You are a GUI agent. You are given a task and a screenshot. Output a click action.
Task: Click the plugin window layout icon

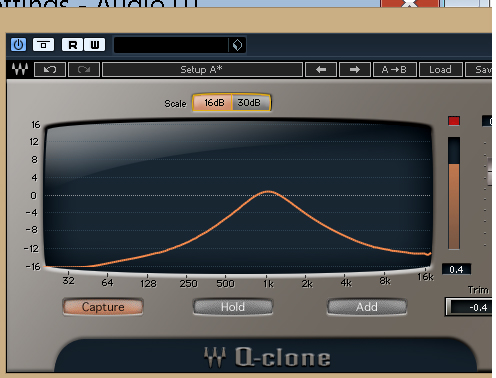point(43,44)
